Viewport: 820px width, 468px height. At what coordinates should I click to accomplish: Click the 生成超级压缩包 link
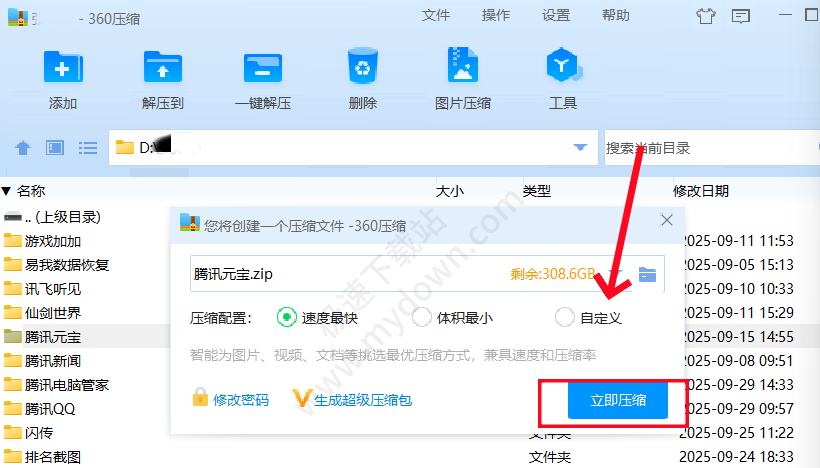tap(363, 400)
